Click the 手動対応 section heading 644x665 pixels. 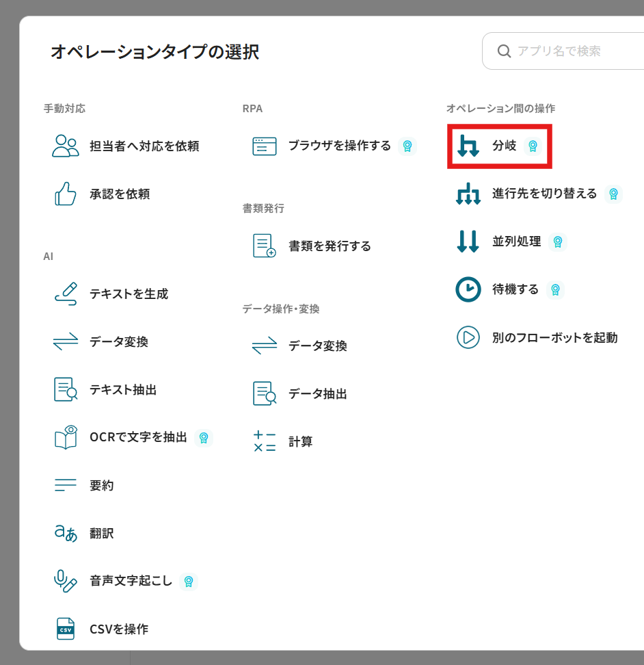[x=64, y=109]
